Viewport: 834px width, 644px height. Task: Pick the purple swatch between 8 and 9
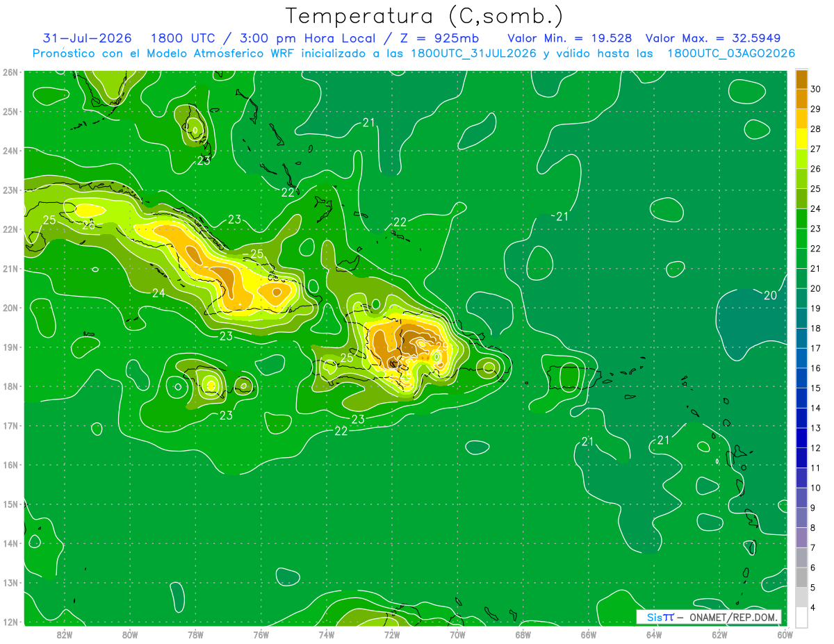coord(801,518)
